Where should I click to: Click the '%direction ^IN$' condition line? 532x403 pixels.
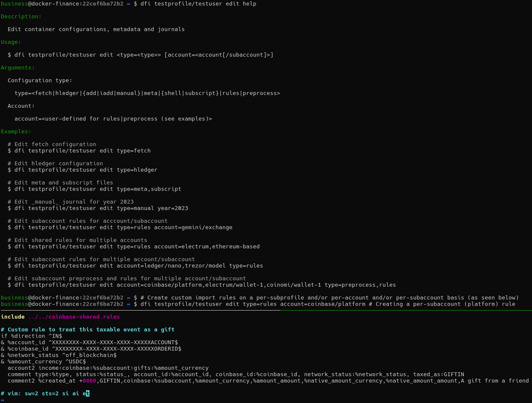coord(32,336)
